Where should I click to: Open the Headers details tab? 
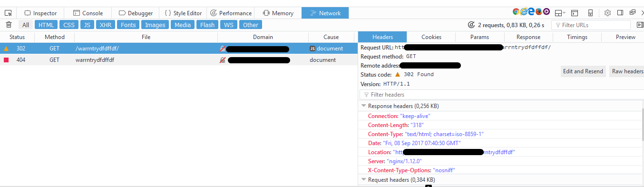click(x=382, y=37)
